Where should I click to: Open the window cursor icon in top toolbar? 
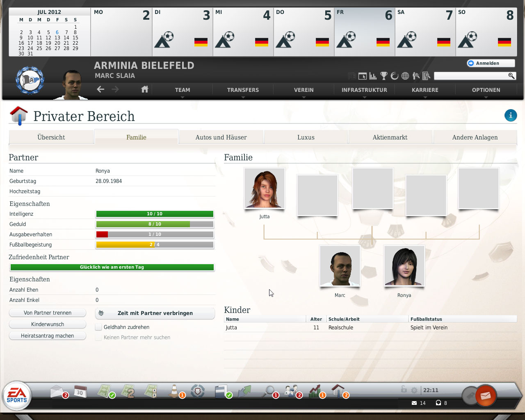coord(362,76)
